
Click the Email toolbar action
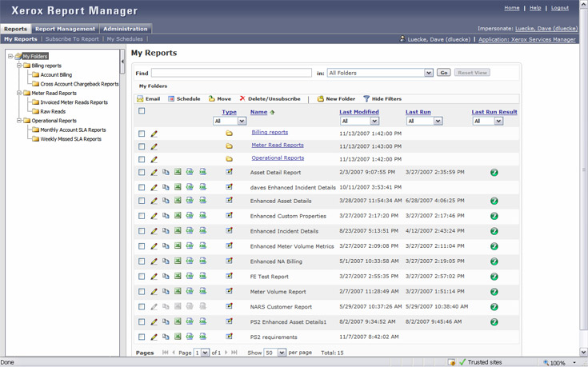pyautogui.click(x=149, y=98)
